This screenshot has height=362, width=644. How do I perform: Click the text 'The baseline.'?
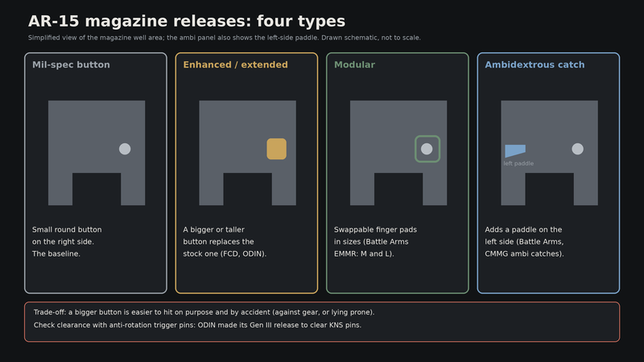click(x=56, y=253)
